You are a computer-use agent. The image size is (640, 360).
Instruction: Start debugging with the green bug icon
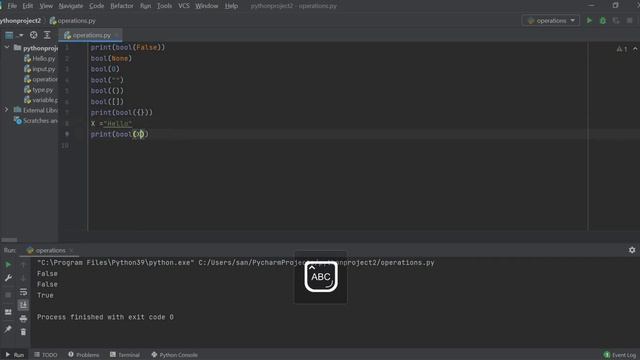pos(602,20)
